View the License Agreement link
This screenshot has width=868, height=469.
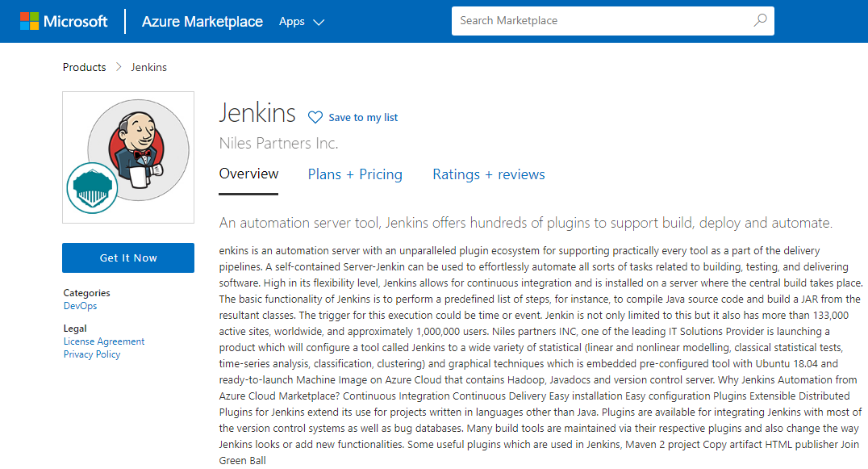point(104,341)
